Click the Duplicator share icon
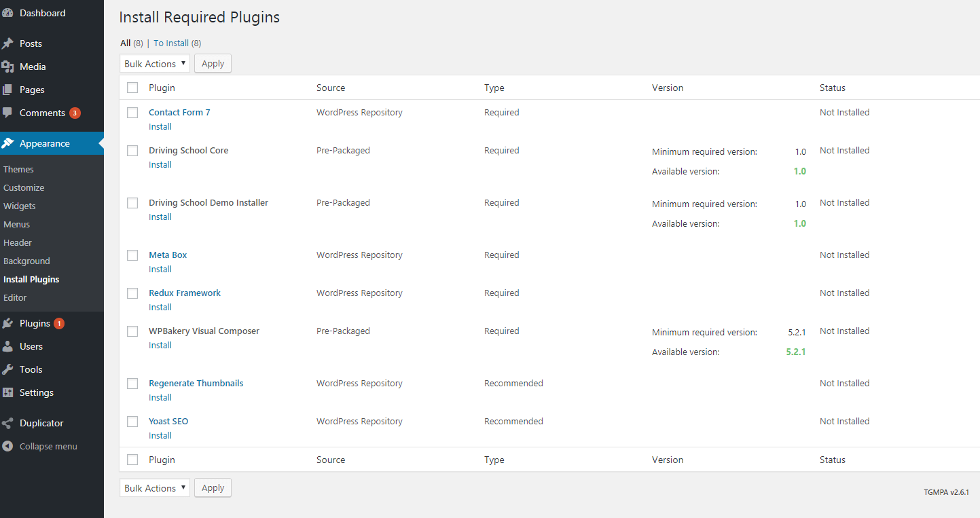Image resolution: width=980 pixels, height=518 pixels. (x=7, y=423)
